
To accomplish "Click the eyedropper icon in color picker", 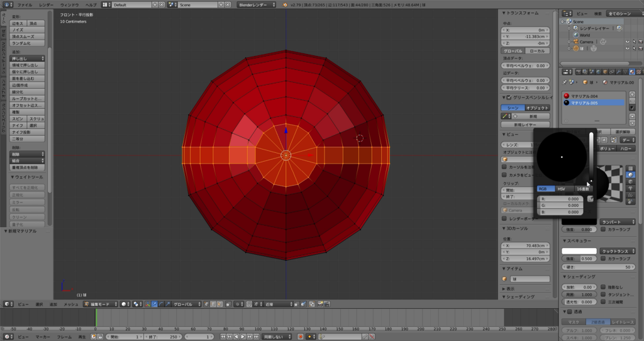I will 590,198.
